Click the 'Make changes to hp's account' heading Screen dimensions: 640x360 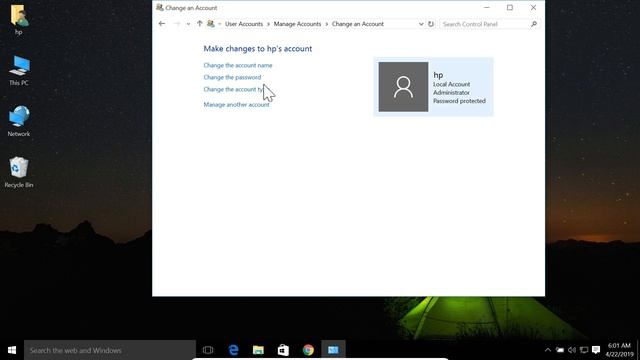tap(258, 49)
